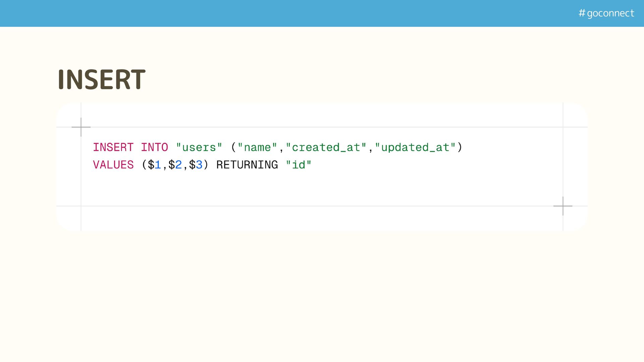Click the INSERT keyword in code
Screen dimensions: 644x362
click(x=113, y=147)
